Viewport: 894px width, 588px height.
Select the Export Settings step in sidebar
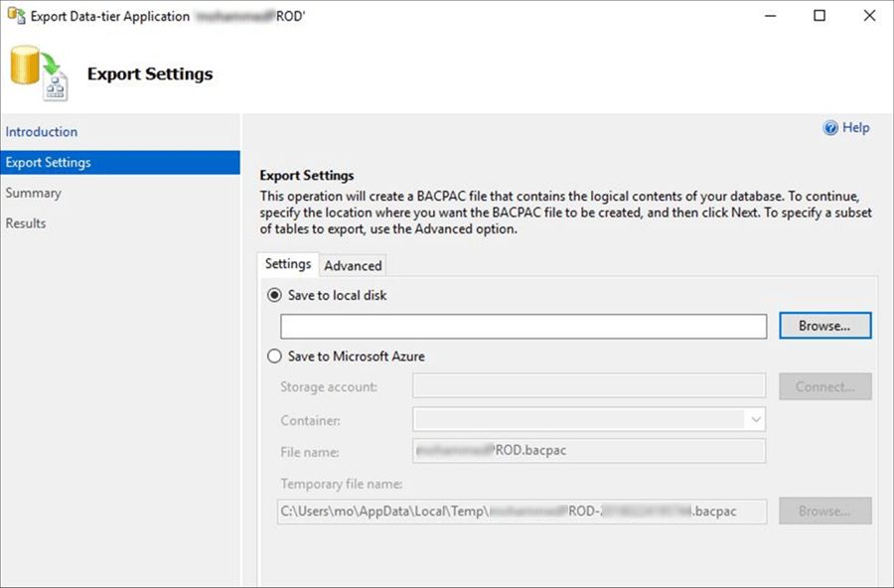click(120, 163)
